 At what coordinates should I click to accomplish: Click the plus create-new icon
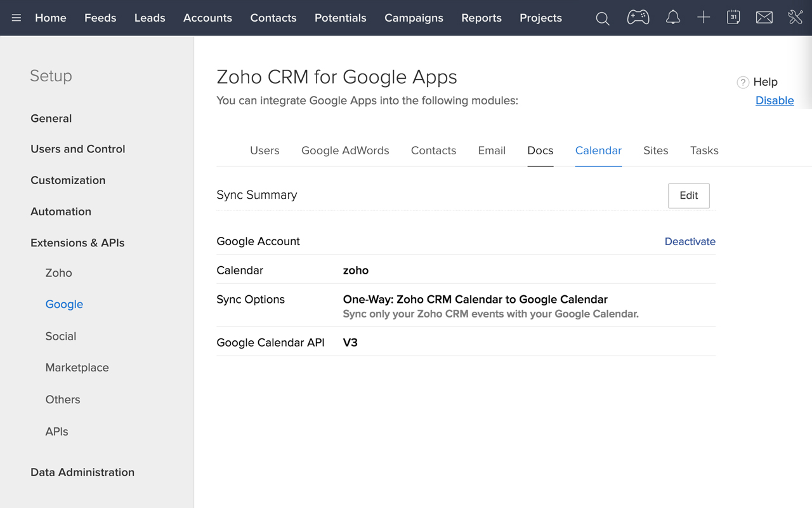[704, 18]
